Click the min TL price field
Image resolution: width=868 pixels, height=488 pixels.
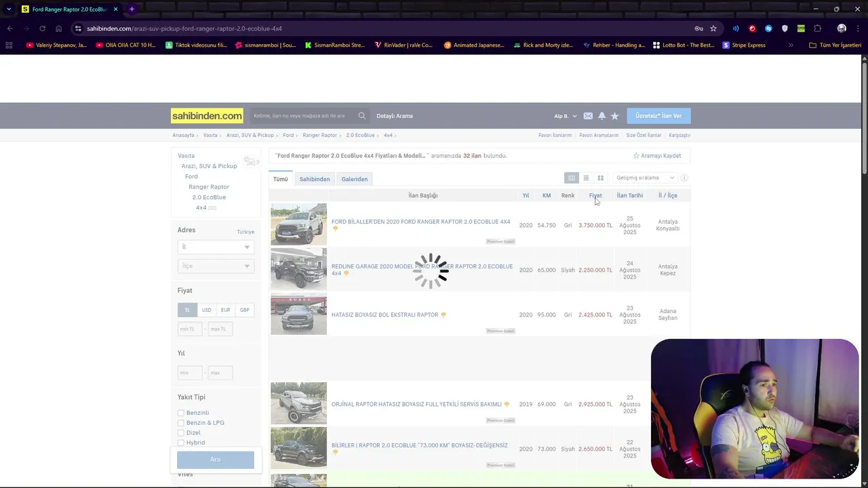pos(190,329)
